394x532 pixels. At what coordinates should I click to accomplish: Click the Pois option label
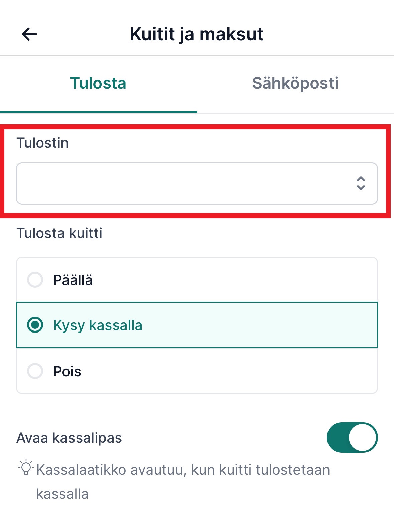click(x=67, y=371)
